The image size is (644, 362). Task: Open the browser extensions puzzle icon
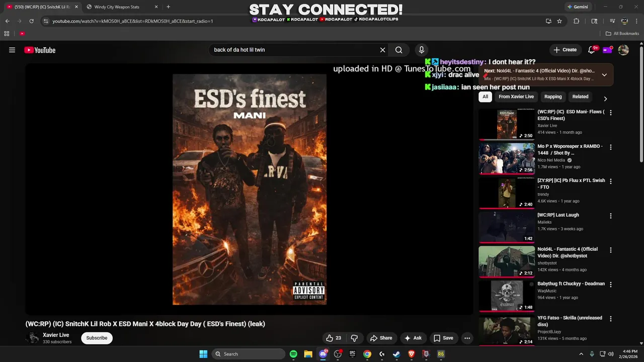(x=577, y=21)
